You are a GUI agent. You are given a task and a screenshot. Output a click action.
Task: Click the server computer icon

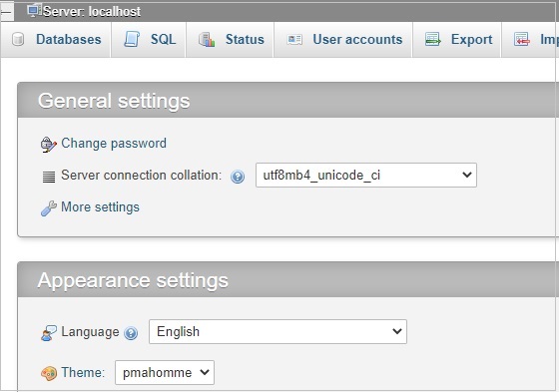pos(34,11)
